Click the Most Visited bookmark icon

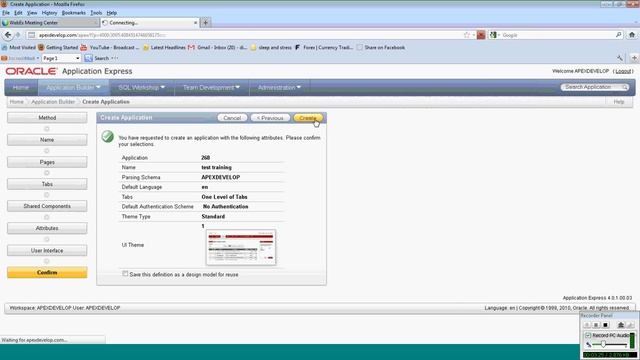pos(4,47)
